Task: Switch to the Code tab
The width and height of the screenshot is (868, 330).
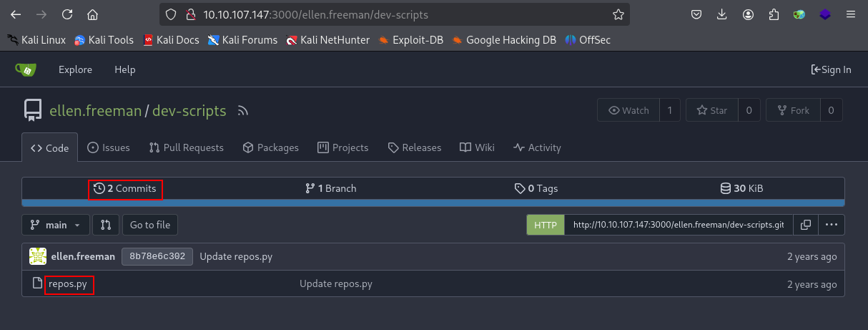Action: (49, 148)
